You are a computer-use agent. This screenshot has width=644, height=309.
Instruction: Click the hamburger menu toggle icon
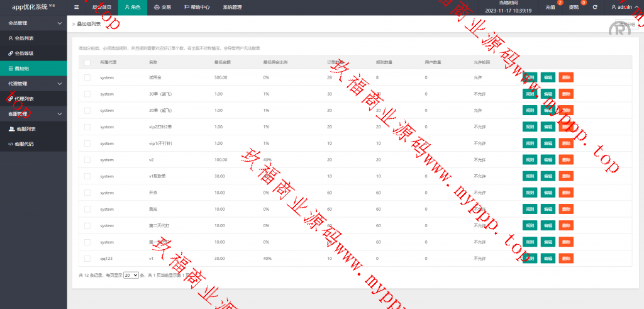[77, 8]
